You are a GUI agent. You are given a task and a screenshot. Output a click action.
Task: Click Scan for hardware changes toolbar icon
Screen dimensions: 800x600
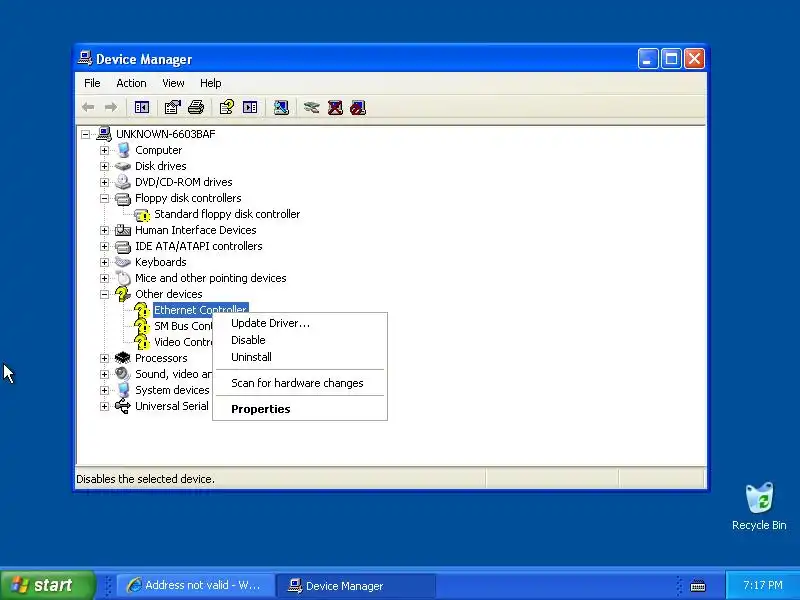click(281, 107)
